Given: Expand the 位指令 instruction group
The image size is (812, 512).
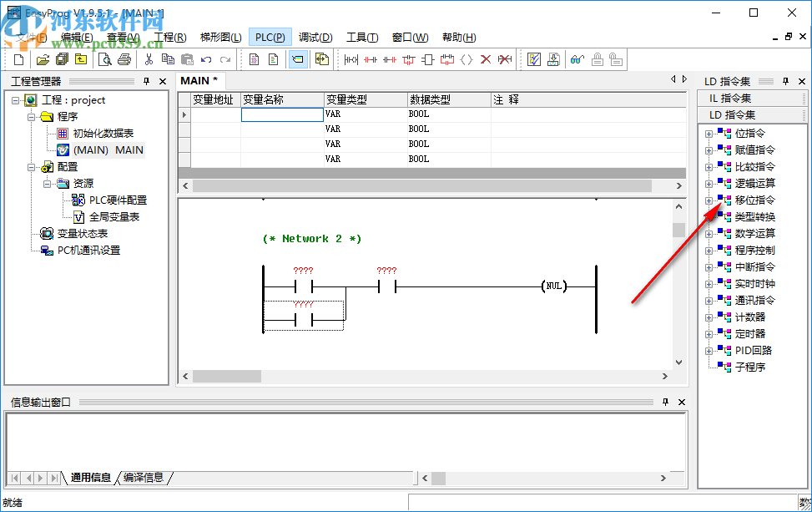Looking at the screenshot, I should pyautogui.click(x=709, y=134).
